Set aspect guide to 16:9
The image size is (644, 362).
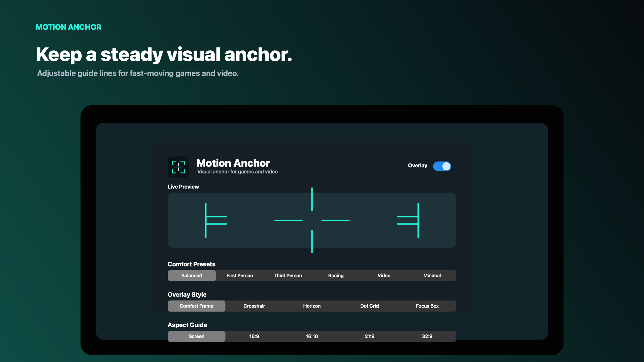[254, 336]
